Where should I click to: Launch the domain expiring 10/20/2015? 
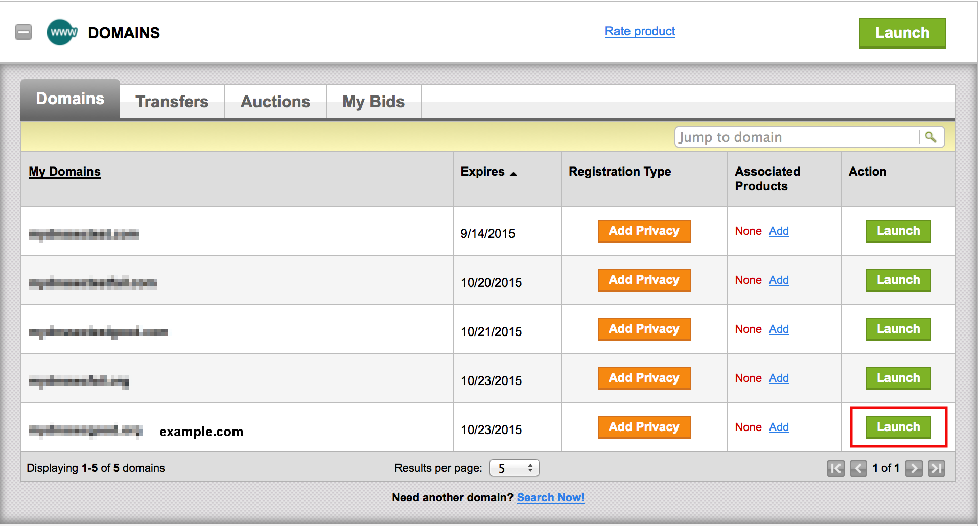coord(898,280)
